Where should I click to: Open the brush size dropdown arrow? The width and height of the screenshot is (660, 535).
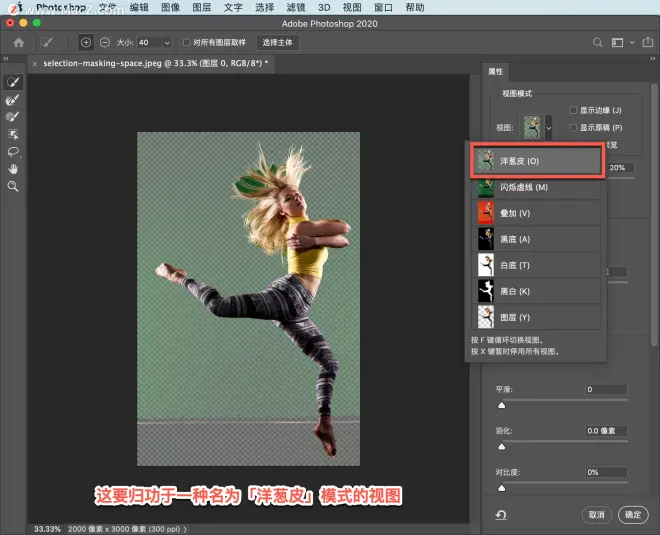[x=167, y=43]
